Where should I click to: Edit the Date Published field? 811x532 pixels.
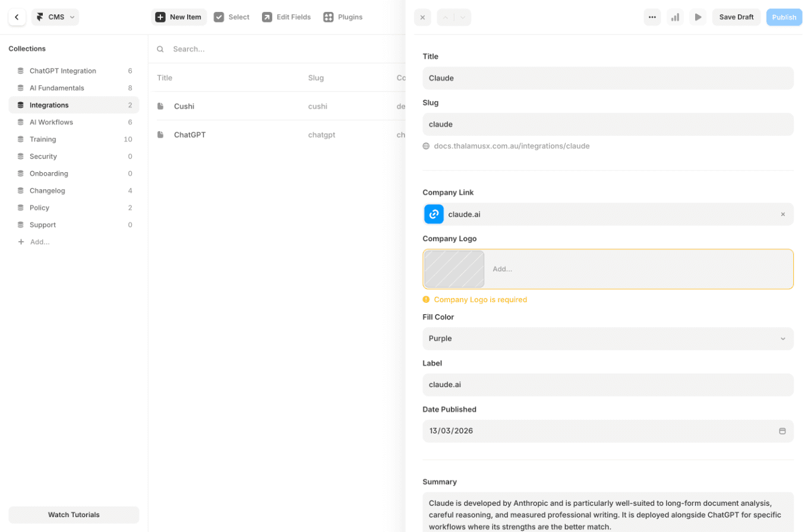(x=608, y=431)
